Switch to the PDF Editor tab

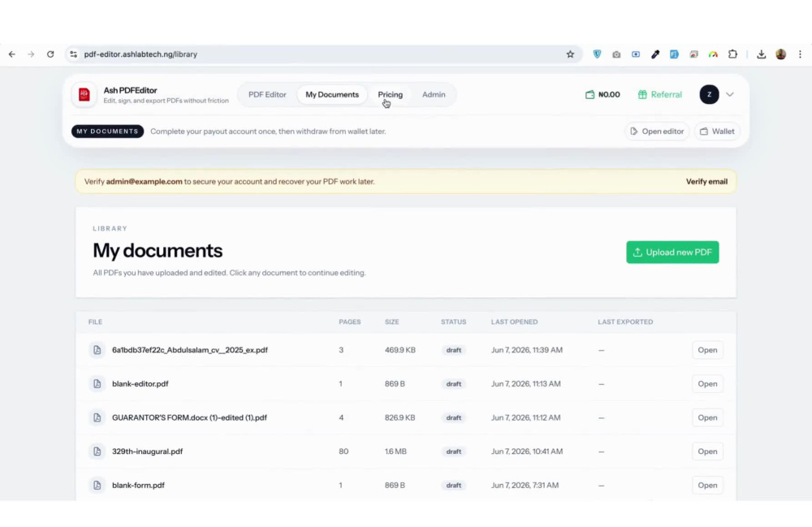coord(267,95)
